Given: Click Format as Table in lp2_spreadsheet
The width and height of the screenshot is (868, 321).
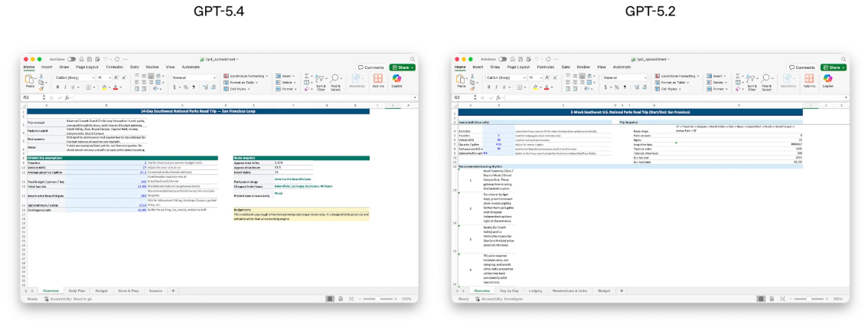Looking at the screenshot, I should [676, 83].
